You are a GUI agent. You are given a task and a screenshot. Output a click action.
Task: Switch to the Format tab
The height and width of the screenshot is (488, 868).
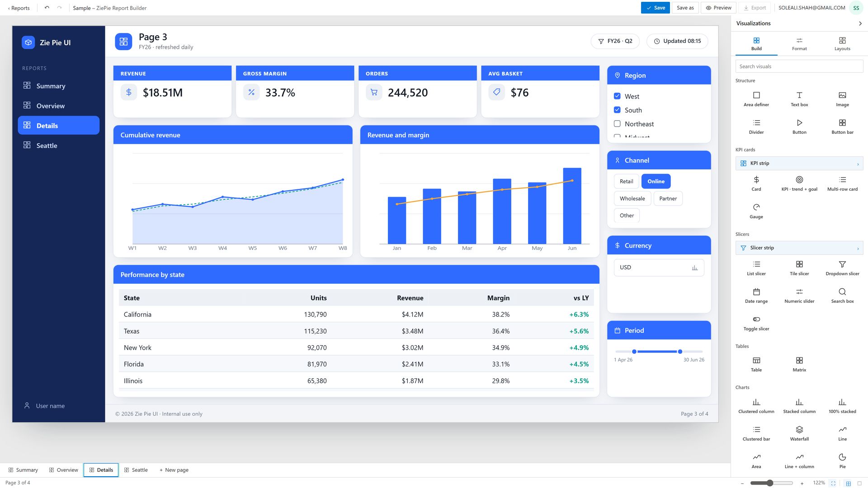[799, 44]
